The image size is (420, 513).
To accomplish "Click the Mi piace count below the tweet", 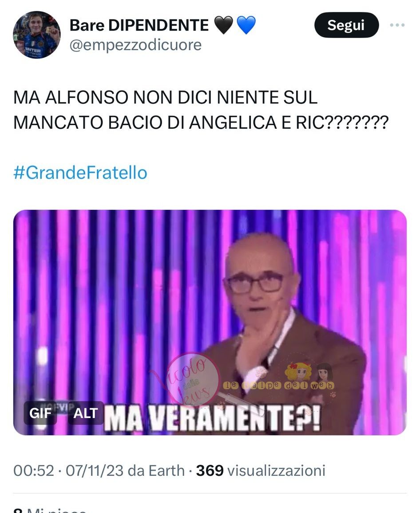I will 50,510.
